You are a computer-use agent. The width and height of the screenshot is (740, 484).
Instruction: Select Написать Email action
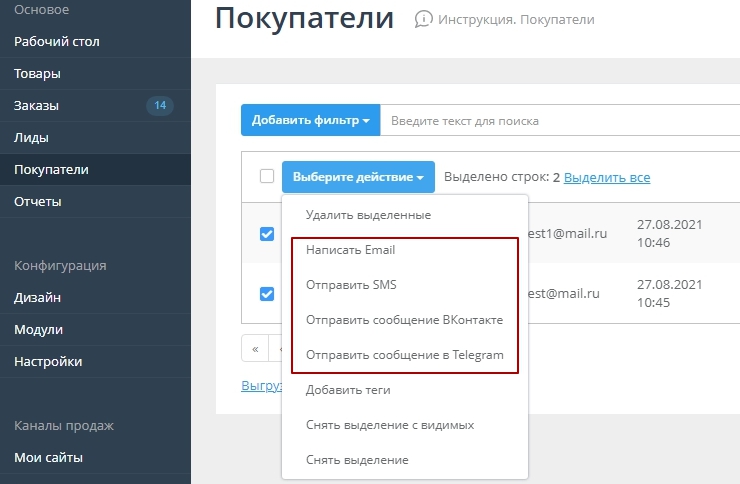coord(357,250)
